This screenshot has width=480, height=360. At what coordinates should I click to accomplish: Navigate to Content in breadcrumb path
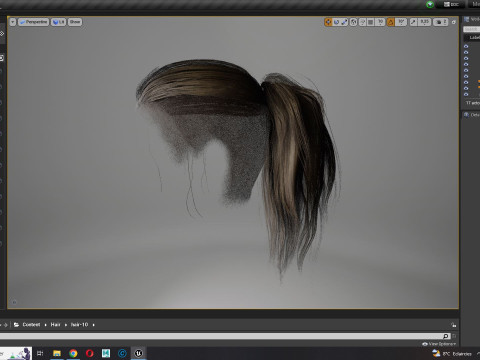(x=31, y=325)
